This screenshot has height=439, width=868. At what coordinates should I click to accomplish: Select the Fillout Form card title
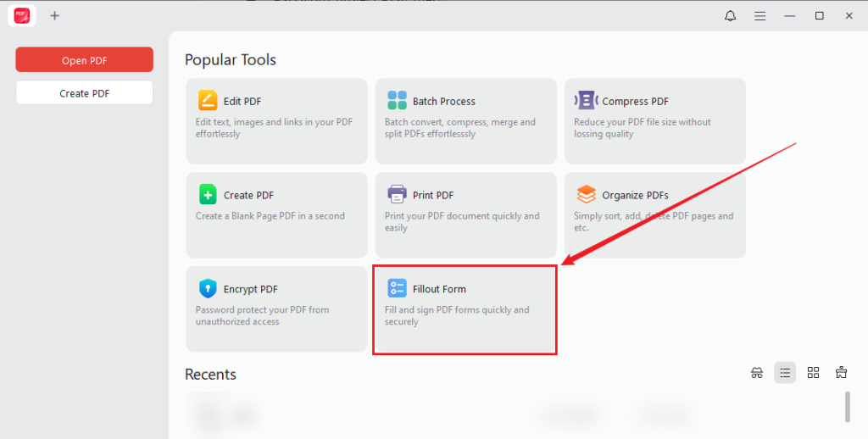click(440, 289)
